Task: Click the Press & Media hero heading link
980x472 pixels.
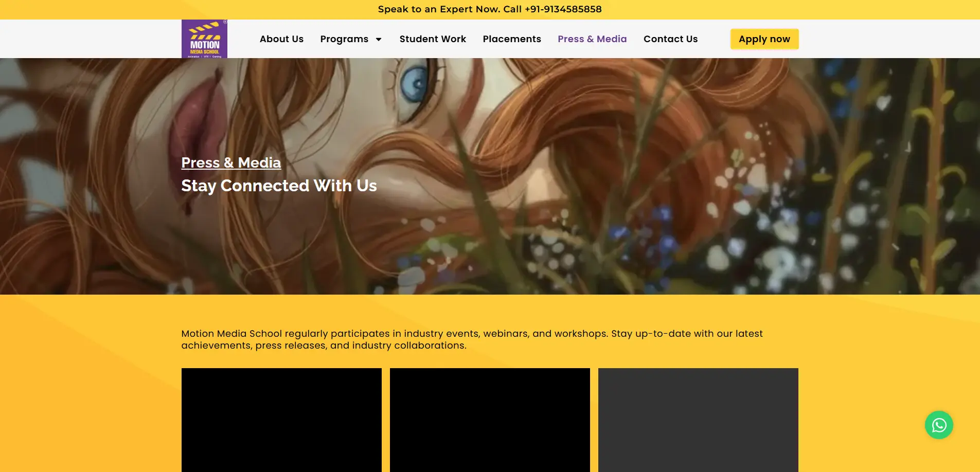Action: coord(231,162)
